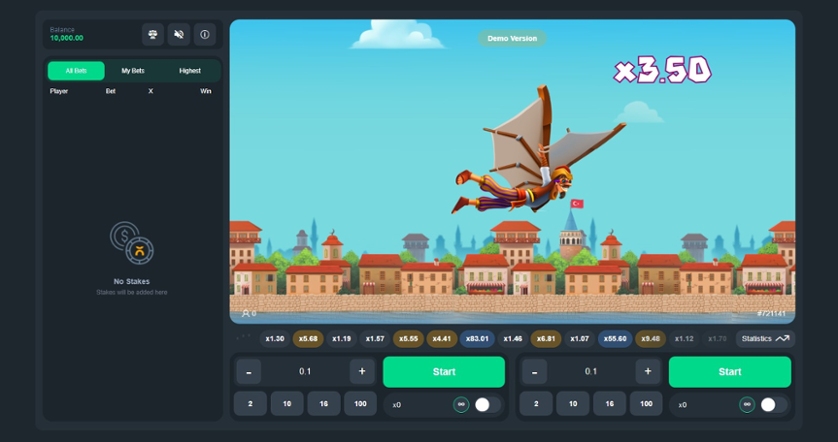Click the x83.01 multiplier history chip
Viewport: 838px width, 442px height.
tap(477, 339)
